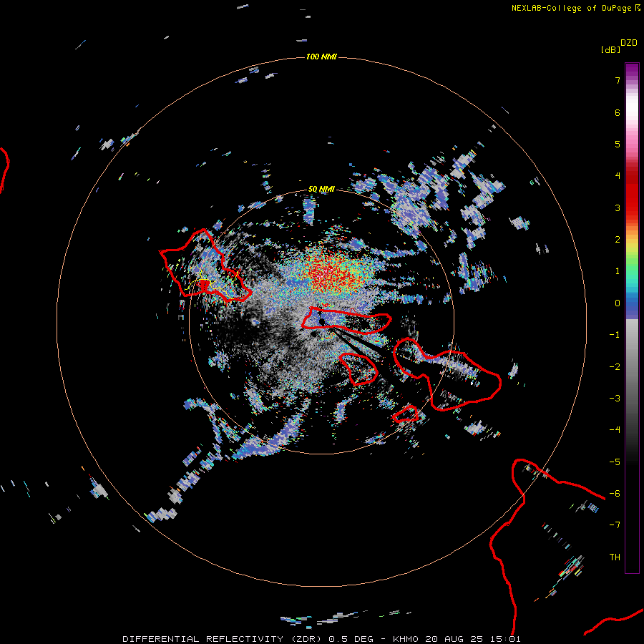
Task: Click the 0 dB tick label
Action: tap(618, 303)
